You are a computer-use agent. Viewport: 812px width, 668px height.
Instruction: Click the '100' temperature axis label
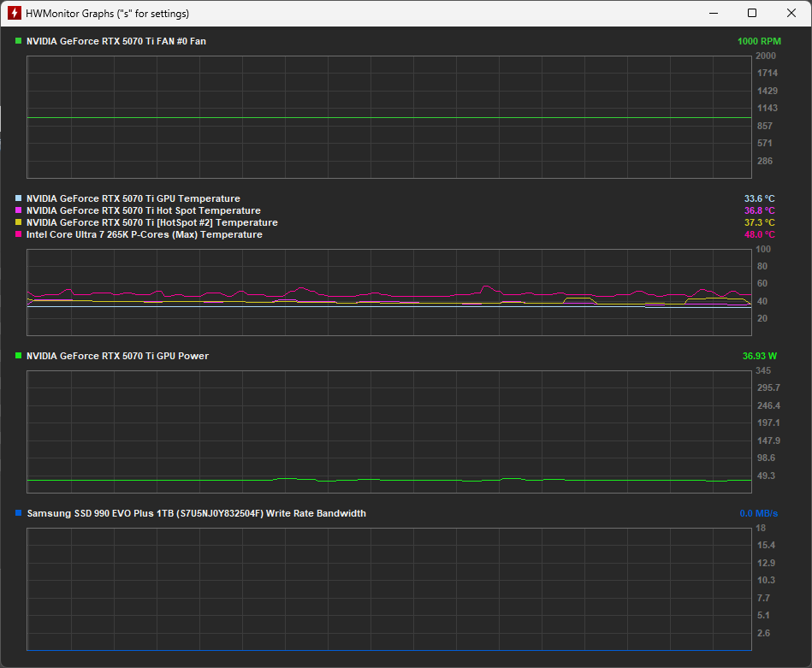pyautogui.click(x=763, y=249)
